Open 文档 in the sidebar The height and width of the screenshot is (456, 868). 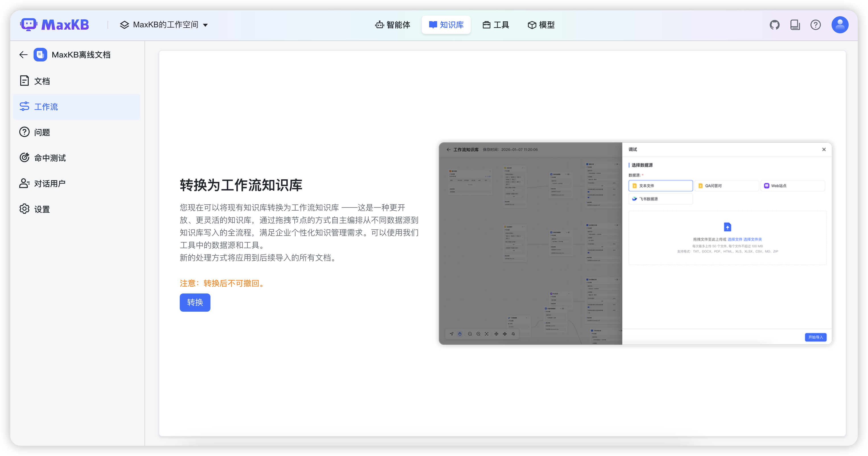42,81
